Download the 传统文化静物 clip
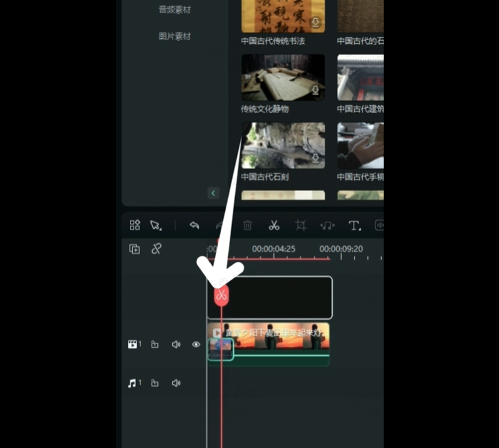 pos(315,91)
